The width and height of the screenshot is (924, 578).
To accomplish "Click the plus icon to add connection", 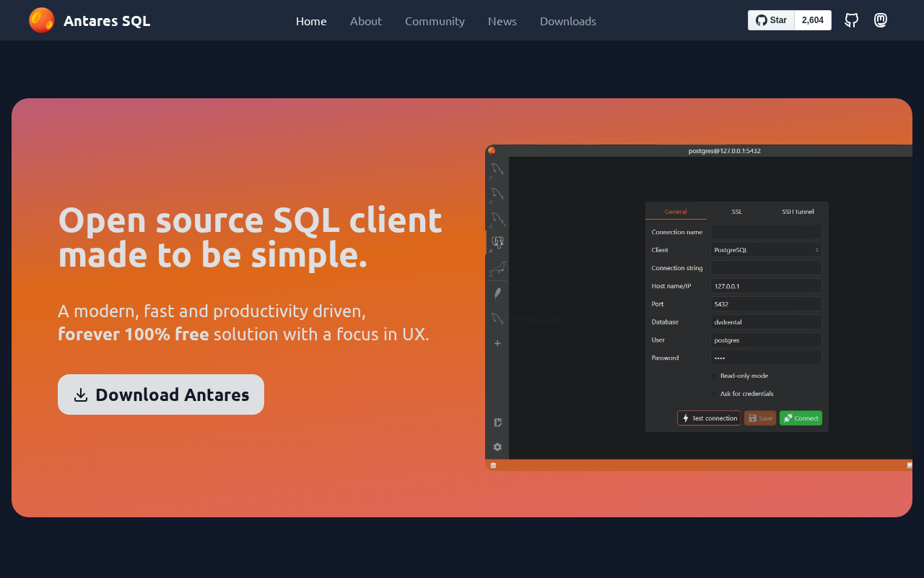I will tap(497, 343).
